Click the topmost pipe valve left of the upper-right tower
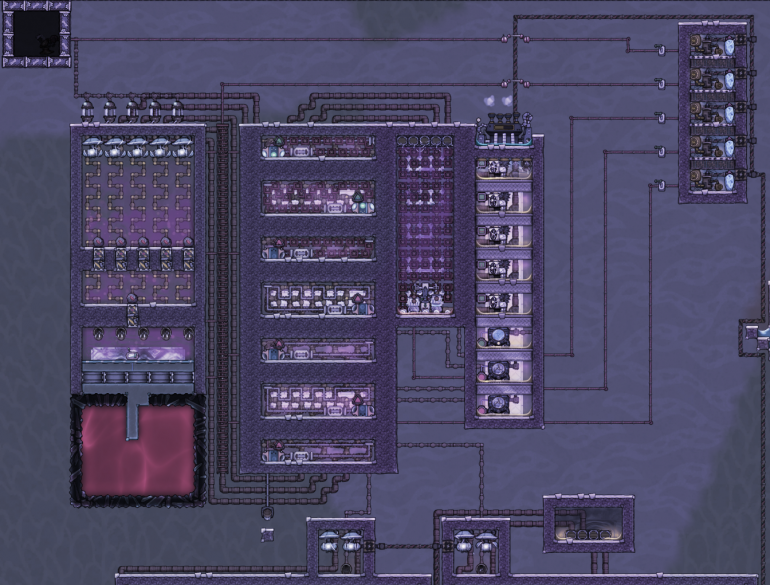 click(660, 50)
